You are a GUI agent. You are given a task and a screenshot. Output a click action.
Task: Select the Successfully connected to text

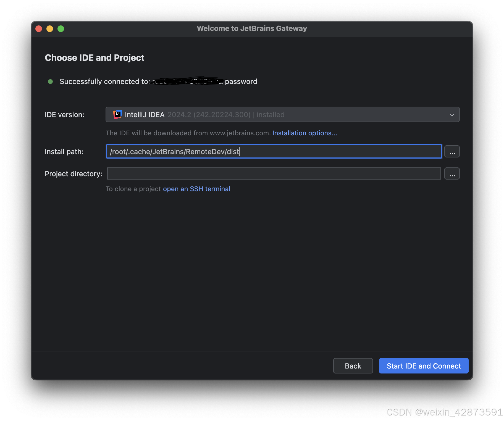point(105,81)
